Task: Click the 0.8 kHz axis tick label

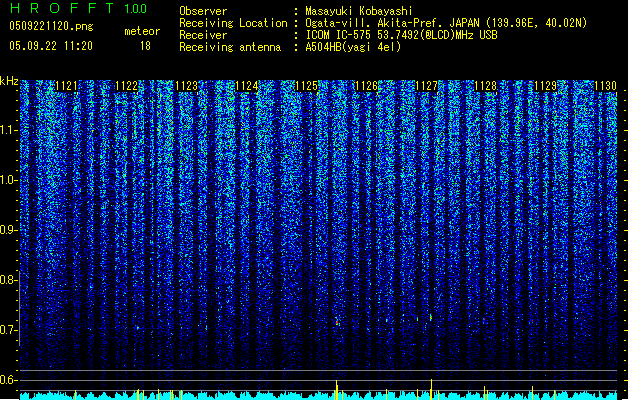Action: point(8,280)
